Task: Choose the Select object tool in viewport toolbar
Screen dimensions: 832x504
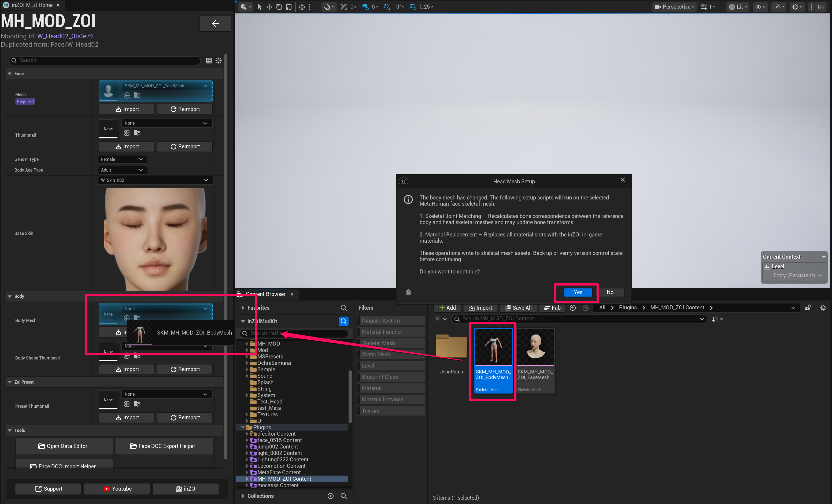Action: coord(260,7)
